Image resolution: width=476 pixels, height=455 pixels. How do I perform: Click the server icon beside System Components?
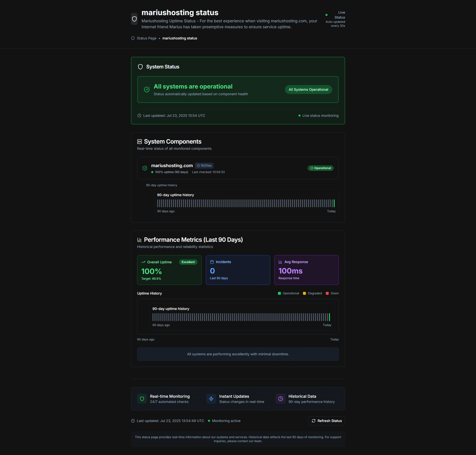140,142
